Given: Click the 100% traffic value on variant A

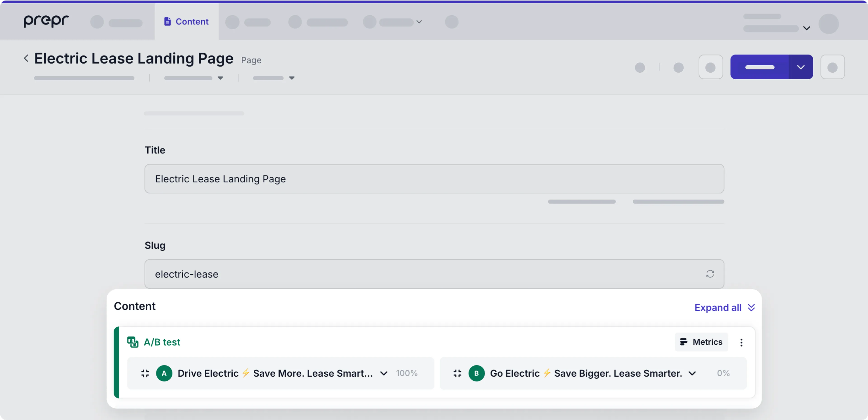Looking at the screenshot, I should point(406,373).
